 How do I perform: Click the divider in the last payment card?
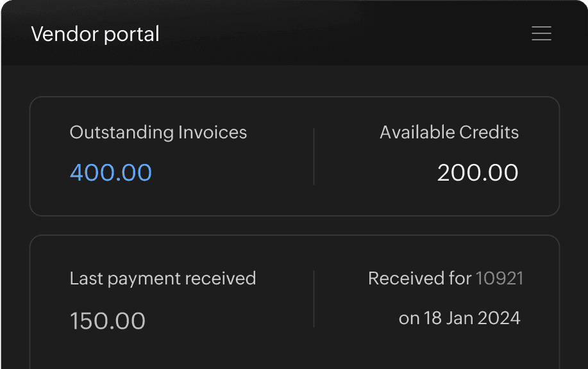coord(314,299)
